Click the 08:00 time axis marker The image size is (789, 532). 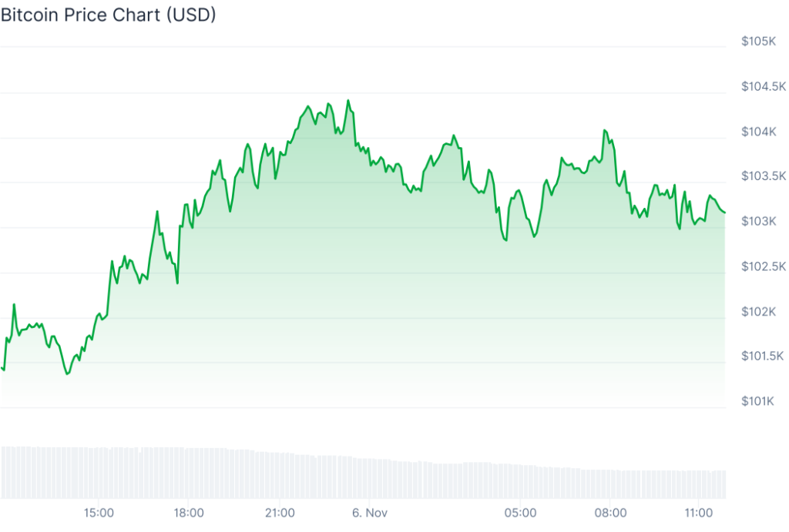coord(610,513)
